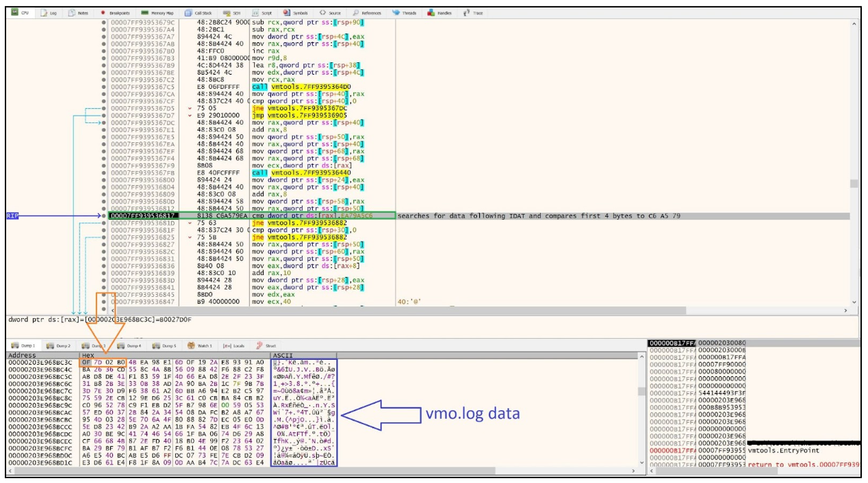Follow jump arrow at jne 00007FF93953681D
868x483 pixels.
(x=190, y=223)
